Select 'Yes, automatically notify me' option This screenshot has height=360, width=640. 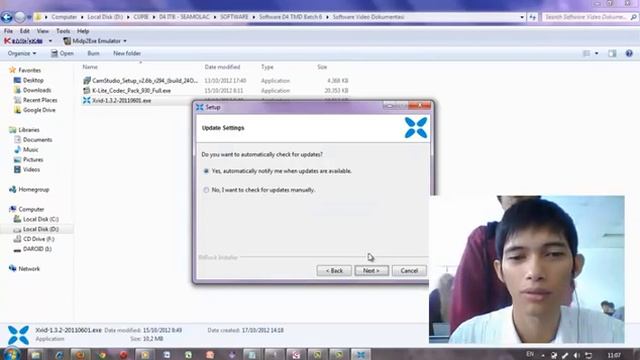pyautogui.click(x=207, y=171)
